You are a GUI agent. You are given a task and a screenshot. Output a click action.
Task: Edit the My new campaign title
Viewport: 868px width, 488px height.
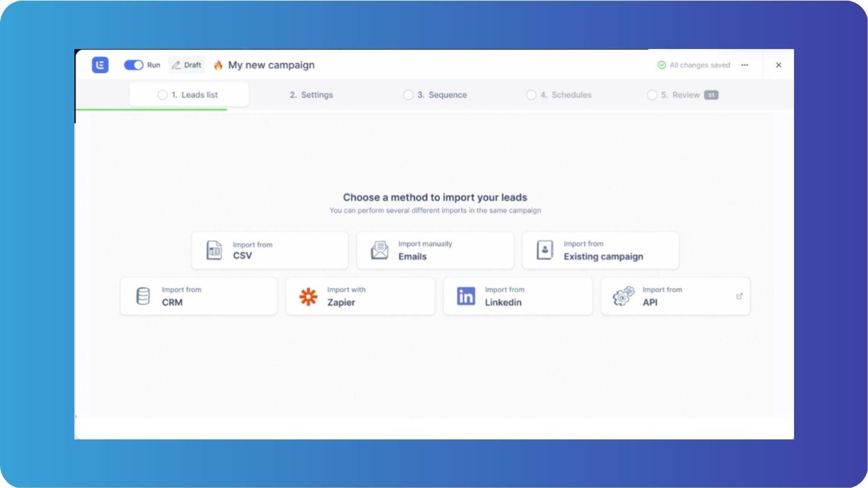point(271,65)
